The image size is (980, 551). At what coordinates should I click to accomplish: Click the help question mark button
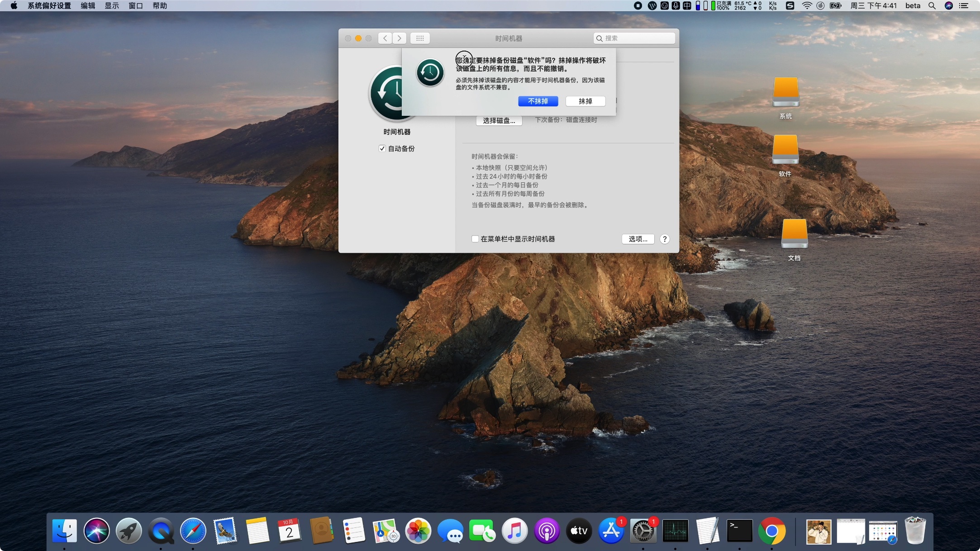[x=665, y=239]
